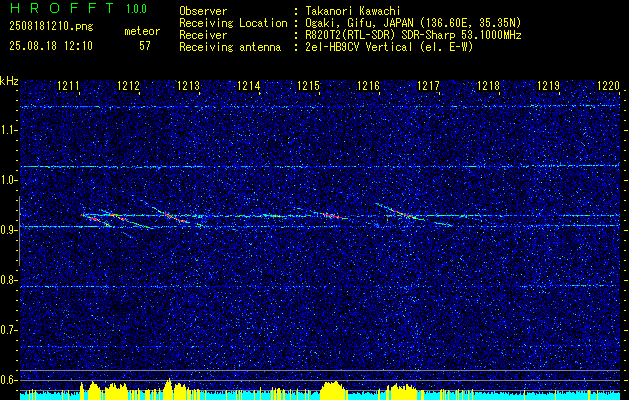Click the 0.7 kHz axis label
Viewport: 629px width, 400px height.
click(x=7, y=330)
